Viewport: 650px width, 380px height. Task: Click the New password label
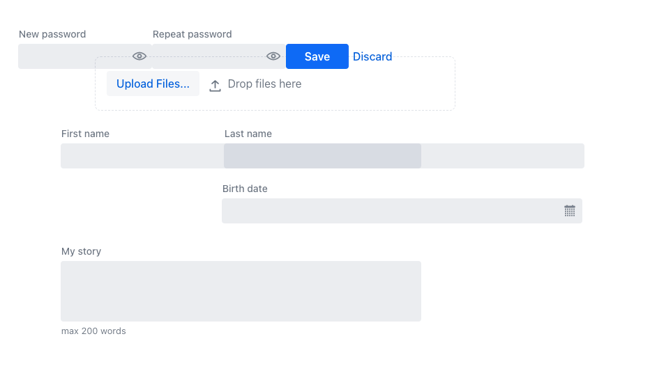coord(52,34)
